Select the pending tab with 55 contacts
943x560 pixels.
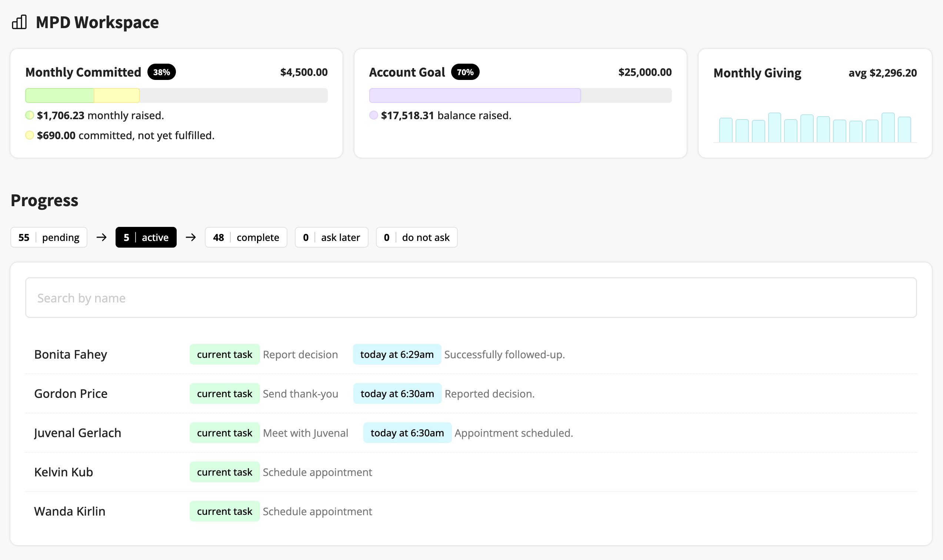49,237
